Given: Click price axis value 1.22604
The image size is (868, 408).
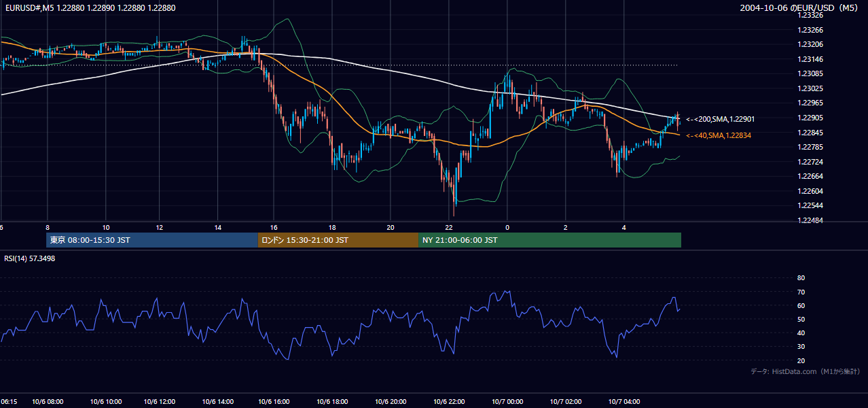Looking at the screenshot, I should pos(810,191).
